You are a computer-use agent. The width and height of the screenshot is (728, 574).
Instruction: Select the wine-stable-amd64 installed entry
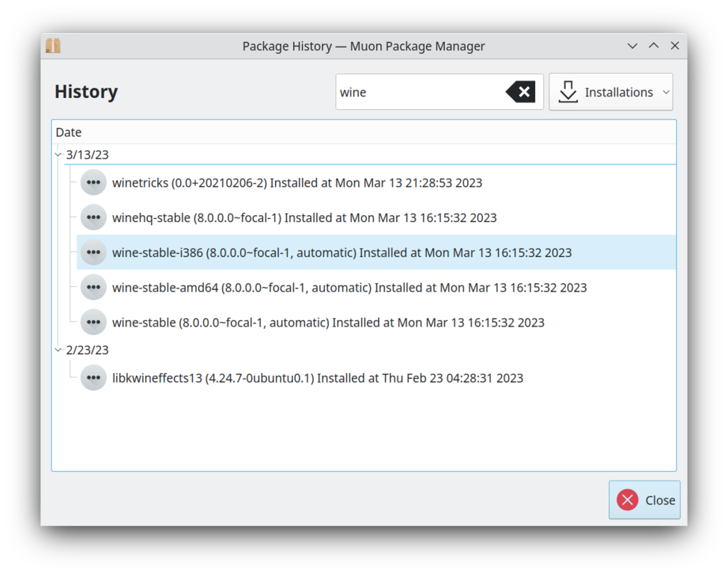376,288
